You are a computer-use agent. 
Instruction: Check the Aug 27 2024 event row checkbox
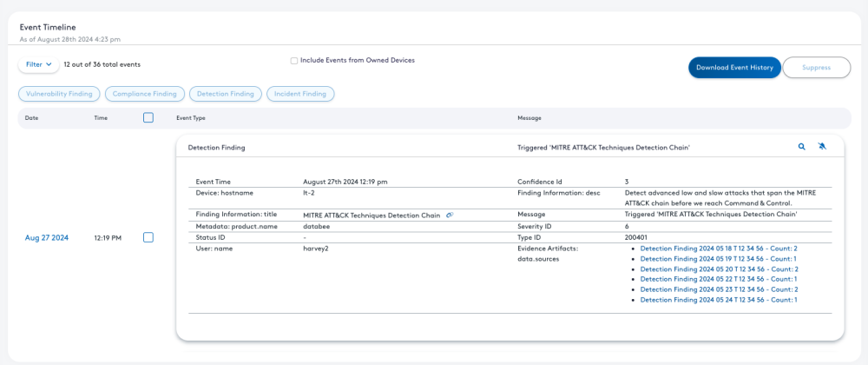[148, 237]
